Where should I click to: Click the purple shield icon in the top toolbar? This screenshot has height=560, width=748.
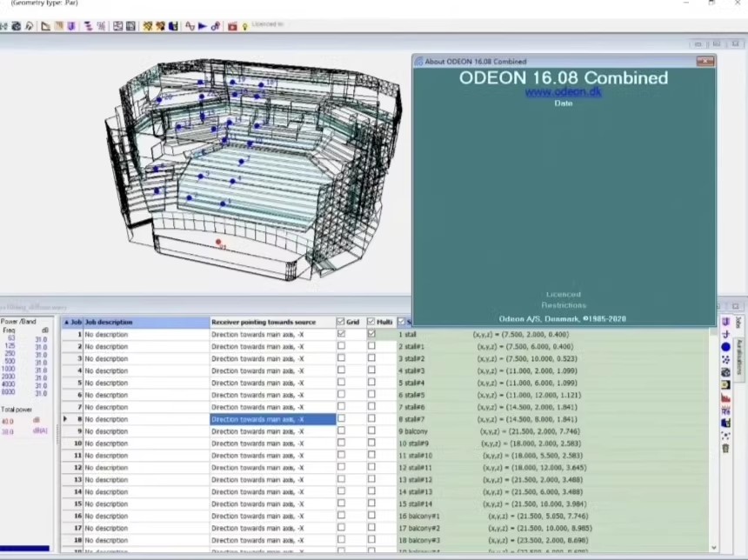[x=71, y=26]
